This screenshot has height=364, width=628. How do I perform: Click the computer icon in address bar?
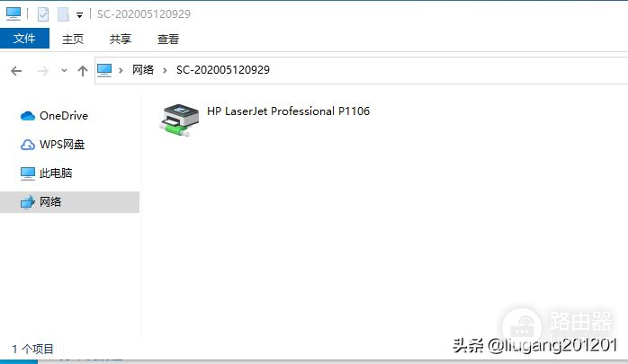point(104,70)
